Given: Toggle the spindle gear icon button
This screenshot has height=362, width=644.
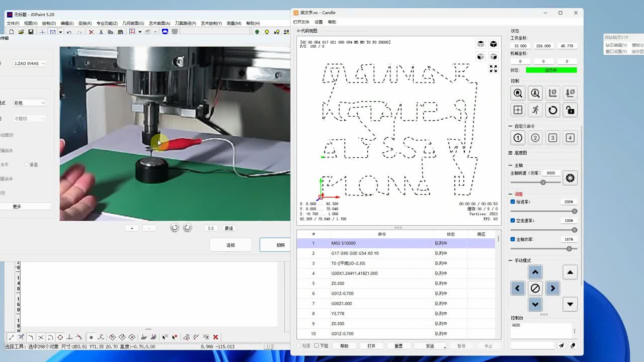Looking at the screenshot, I should (x=570, y=178).
